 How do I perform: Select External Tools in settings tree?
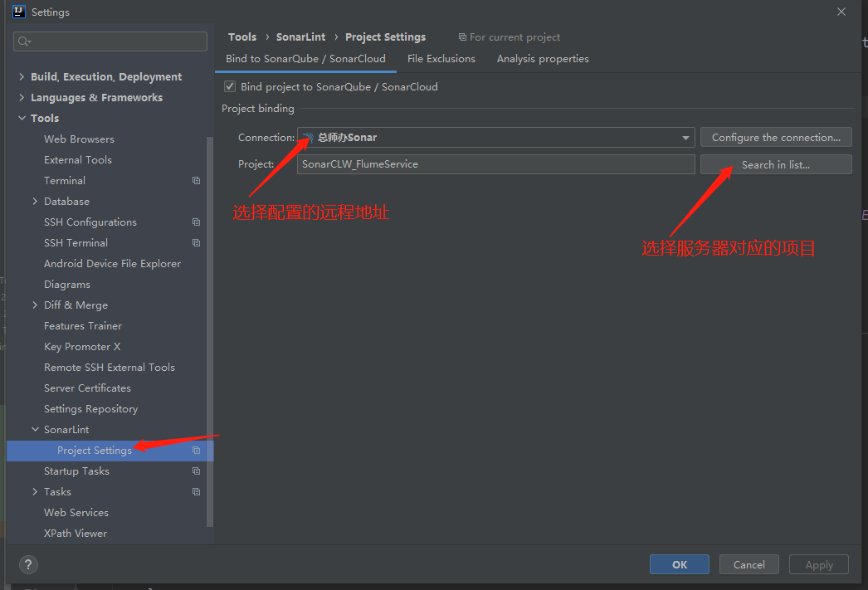(x=78, y=159)
